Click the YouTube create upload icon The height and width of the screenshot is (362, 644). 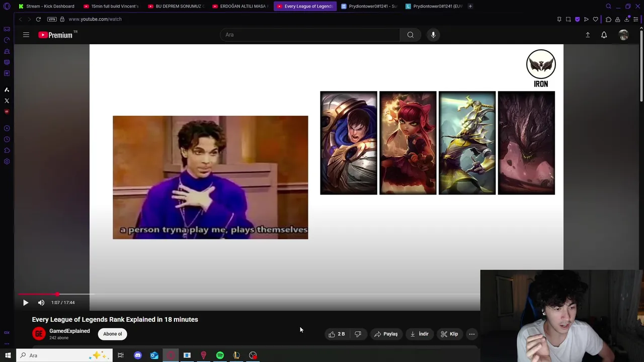click(588, 35)
